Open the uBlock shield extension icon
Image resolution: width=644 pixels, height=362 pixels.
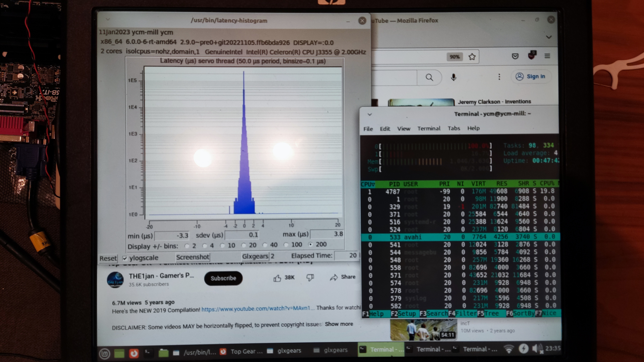coord(532,55)
